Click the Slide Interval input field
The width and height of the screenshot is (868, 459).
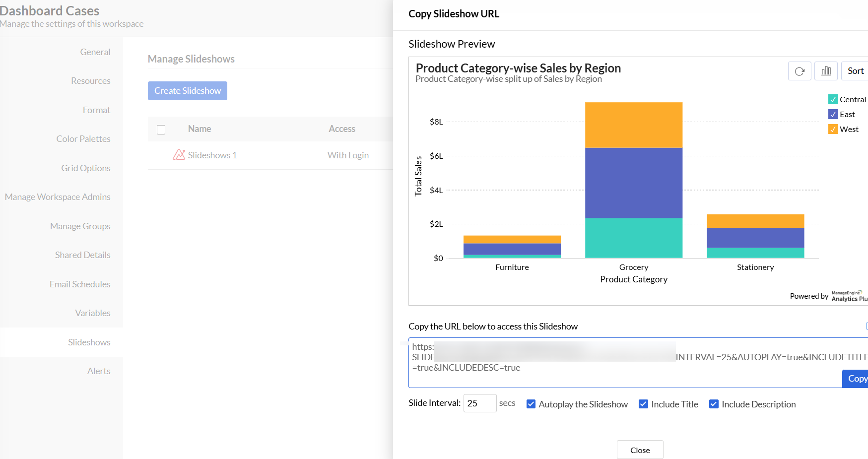[479, 403]
